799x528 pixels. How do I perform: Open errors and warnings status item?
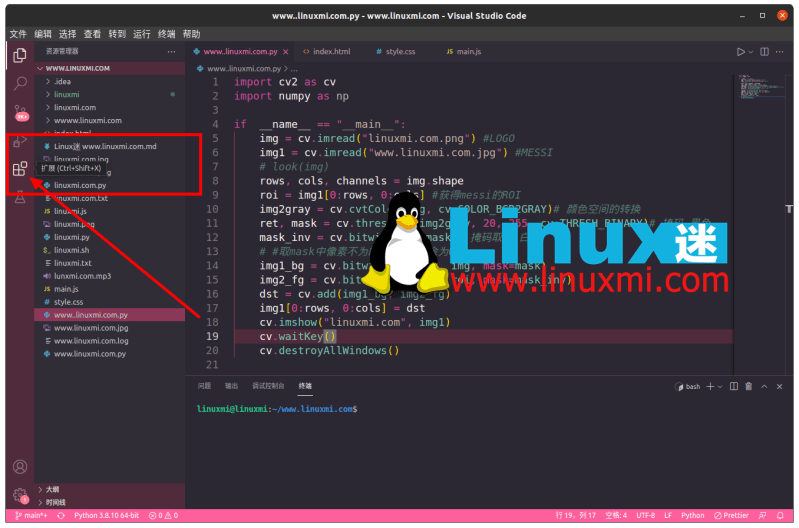coord(163,516)
